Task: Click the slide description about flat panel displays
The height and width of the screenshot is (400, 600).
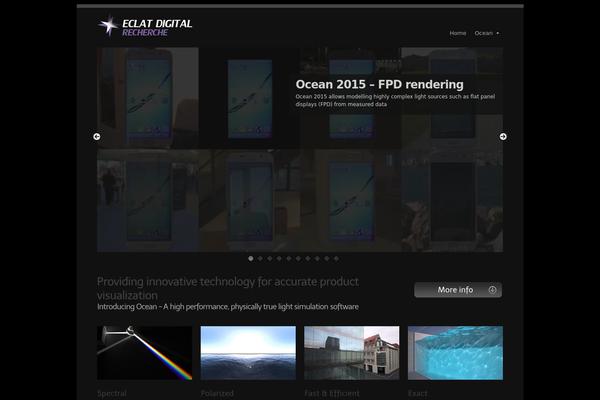Action: [x=395, y=100]
